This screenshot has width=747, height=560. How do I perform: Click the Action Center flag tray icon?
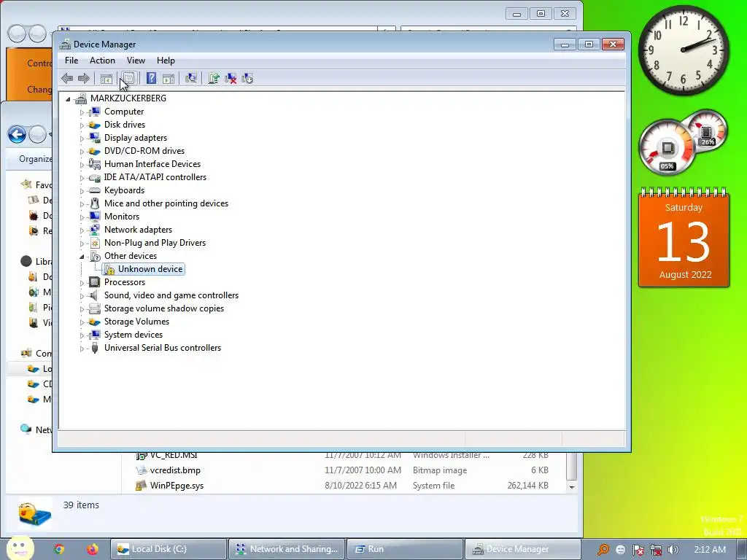tap(638, 550)
